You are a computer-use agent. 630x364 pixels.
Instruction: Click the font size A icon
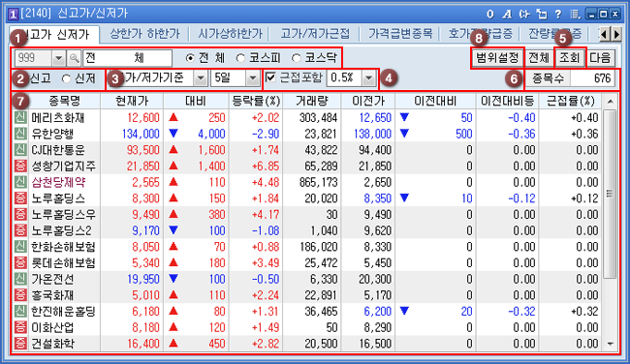[507, 15]
